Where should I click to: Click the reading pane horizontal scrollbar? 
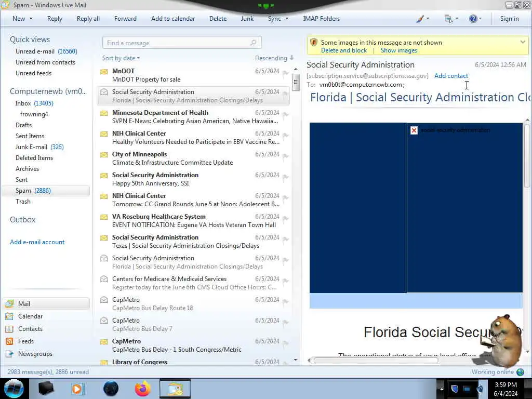coord(376,361)
